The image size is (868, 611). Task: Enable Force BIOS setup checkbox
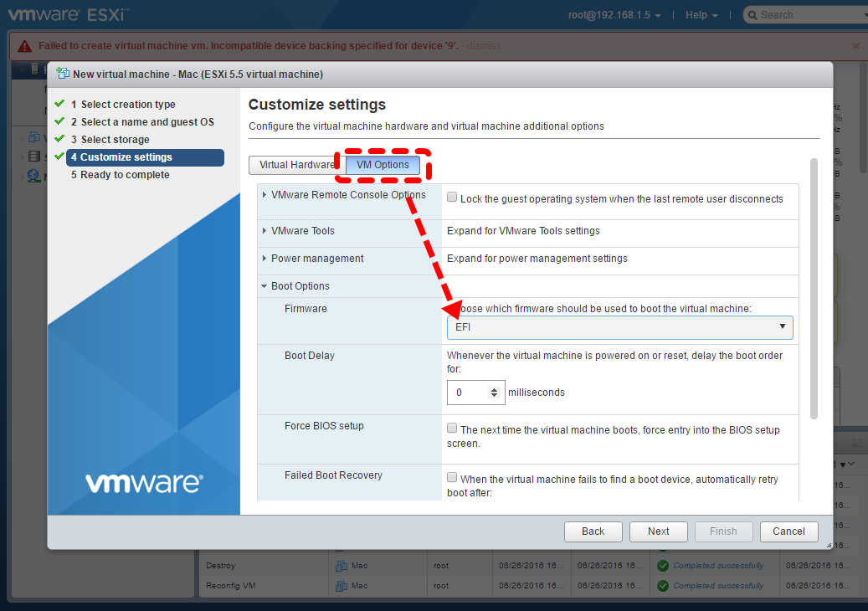point(452,428)
